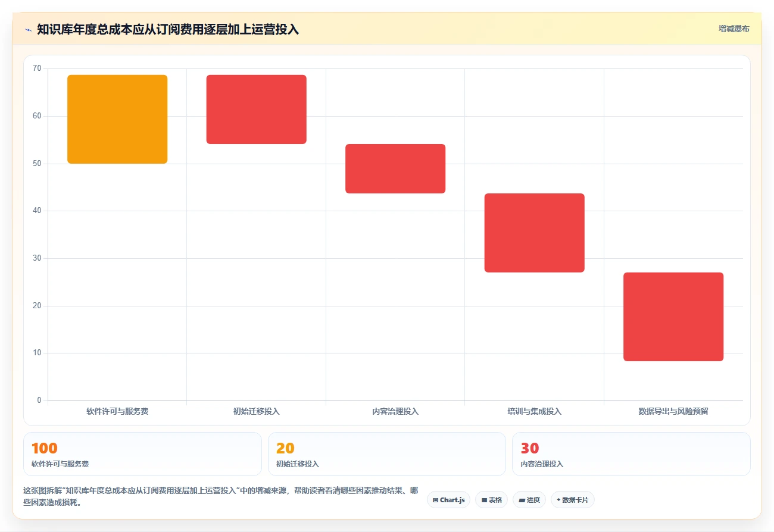Click the red 初始迁移投入 bar

point(256,109)
